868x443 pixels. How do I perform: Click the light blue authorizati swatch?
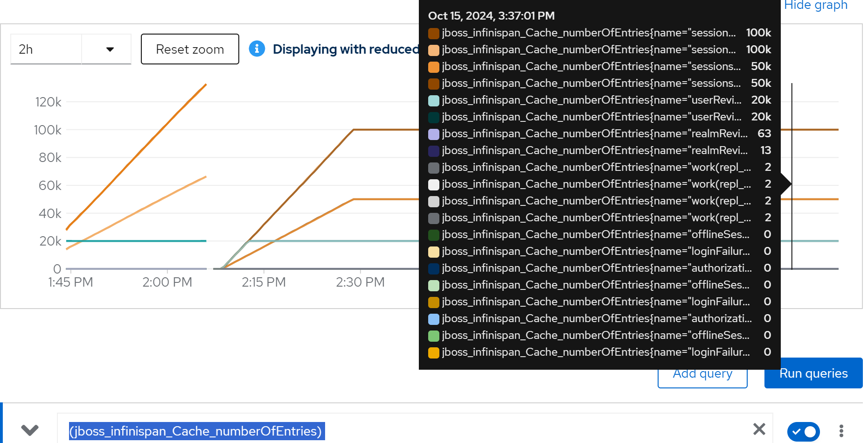434,319
